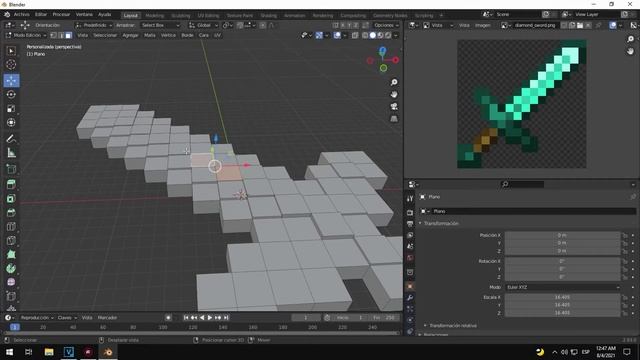Toggle X-ray view in the viewport header
Screen dimensions: 640x360
pyautogui.click(x=355, y=36)
